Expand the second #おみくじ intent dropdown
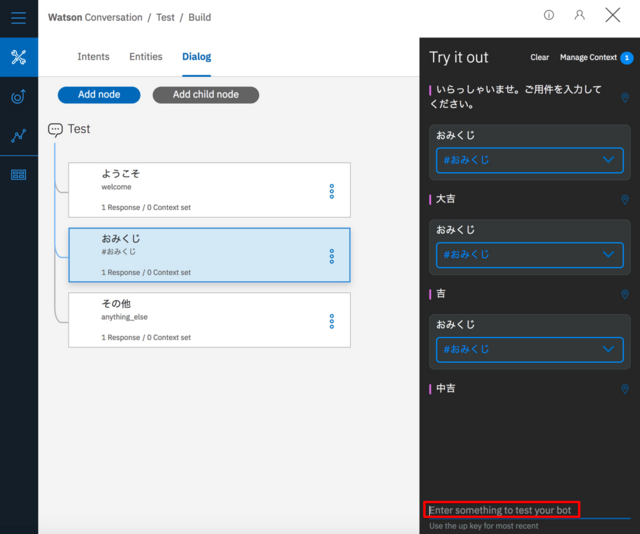 click(x=530, y=255)
